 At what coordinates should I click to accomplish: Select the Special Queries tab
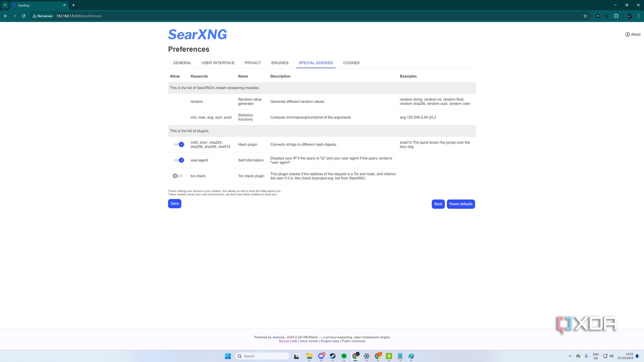316,63
